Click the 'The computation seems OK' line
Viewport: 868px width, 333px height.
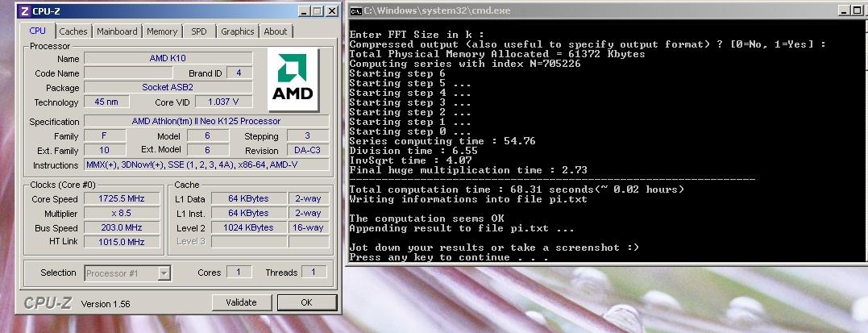(427, 219)
